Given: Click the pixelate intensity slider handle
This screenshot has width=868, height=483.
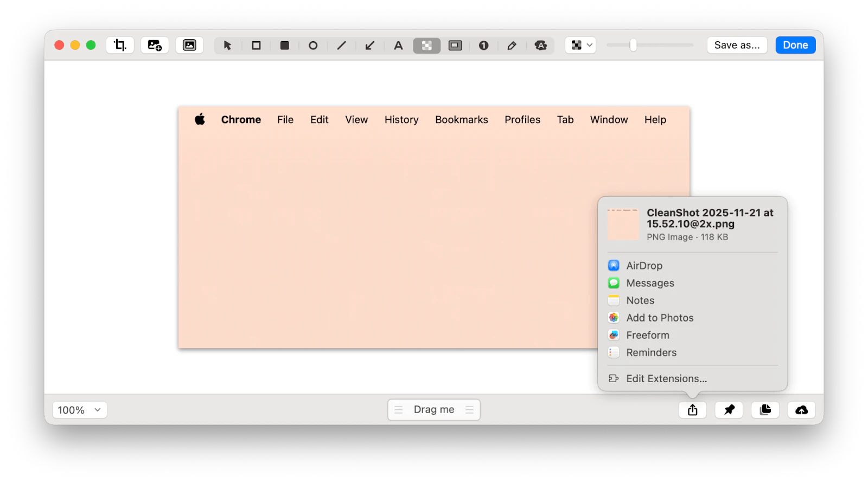Looking at the screenshot, I should (633, 45).
